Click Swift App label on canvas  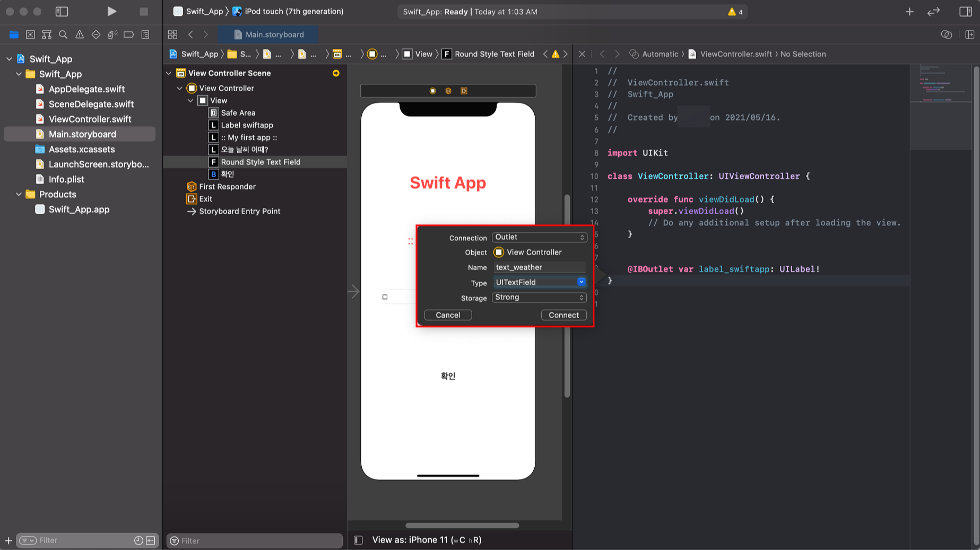(x=448, y=183)
